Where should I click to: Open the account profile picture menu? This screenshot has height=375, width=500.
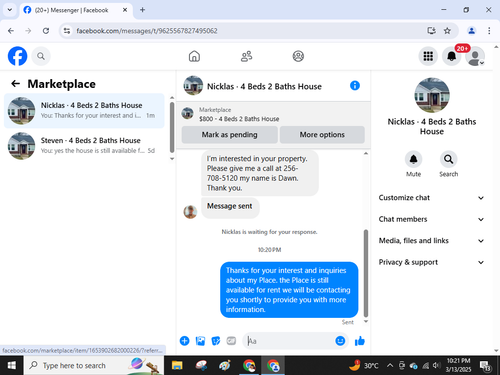click(x=475, y=56)
